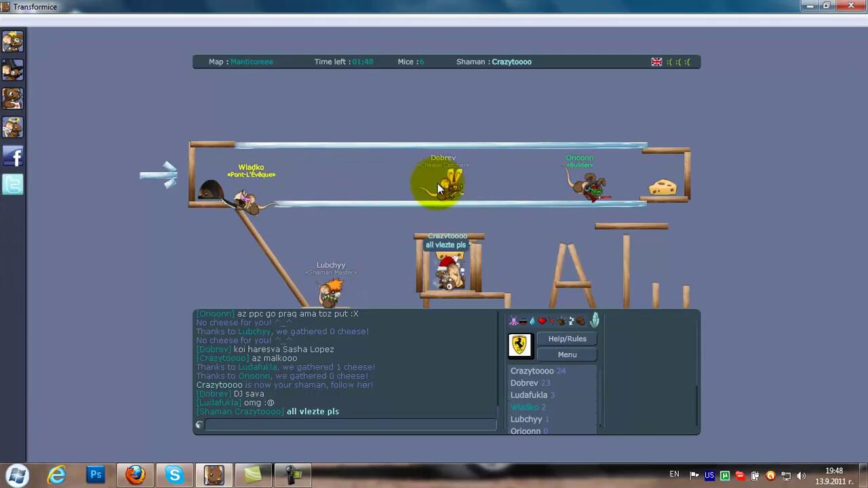Screen dimensions: 868x488
Task: Use the water drop cry emote
Action: click(x=532, y=321)
